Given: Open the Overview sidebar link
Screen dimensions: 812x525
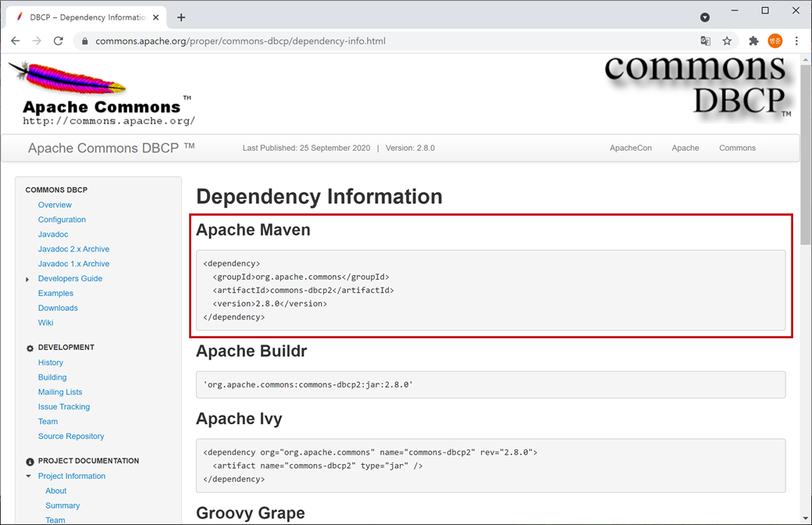Looking at the screenshot, I should [x=55, y=205].
